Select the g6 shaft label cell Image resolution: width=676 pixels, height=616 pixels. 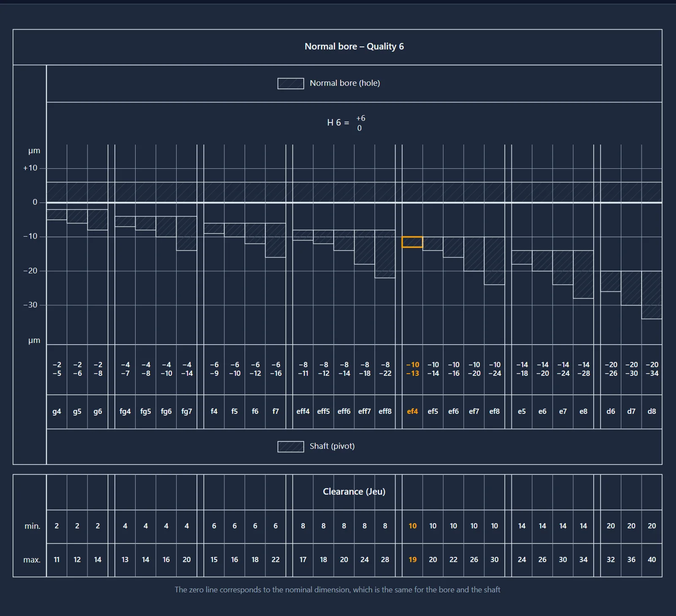[98, 411]
